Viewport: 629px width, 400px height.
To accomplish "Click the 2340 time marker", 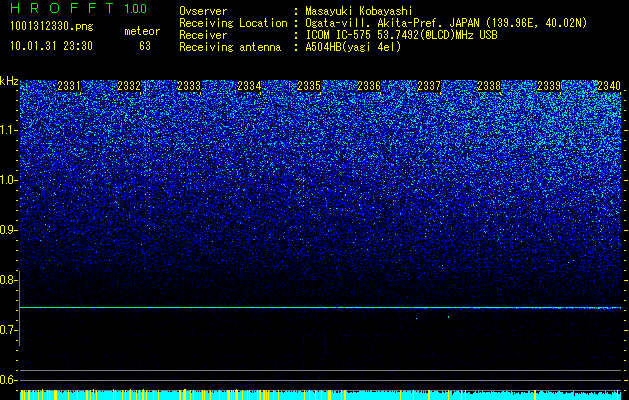I will [x=609, y=86].
